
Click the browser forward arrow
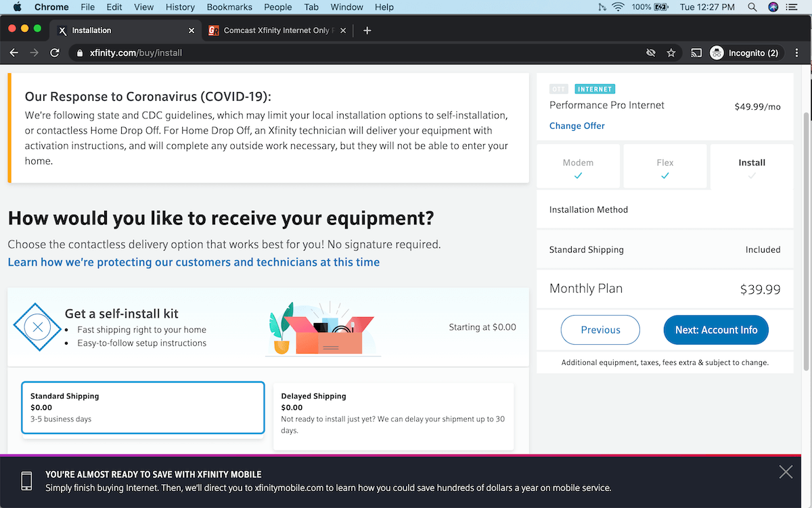coord(35,53)
